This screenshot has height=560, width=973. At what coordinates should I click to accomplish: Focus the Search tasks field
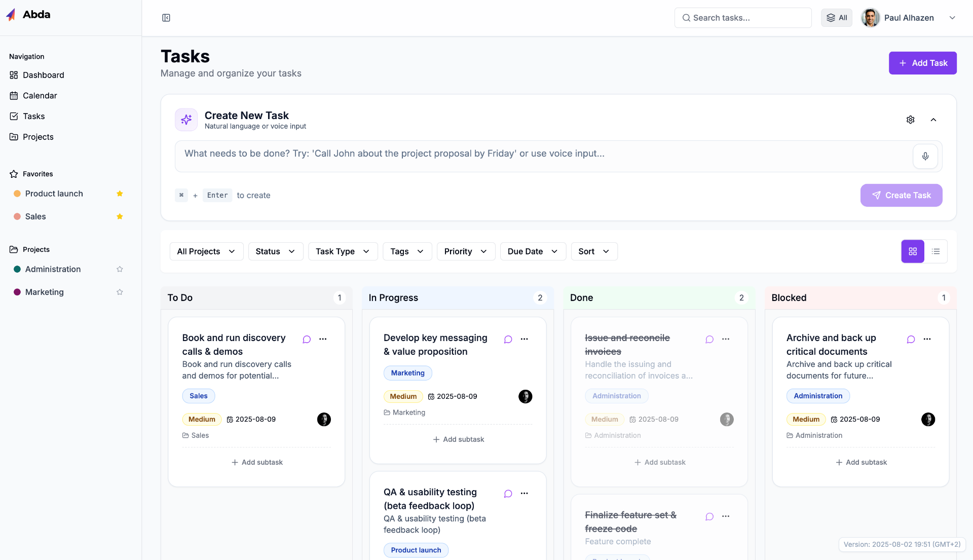pos(743,18)
